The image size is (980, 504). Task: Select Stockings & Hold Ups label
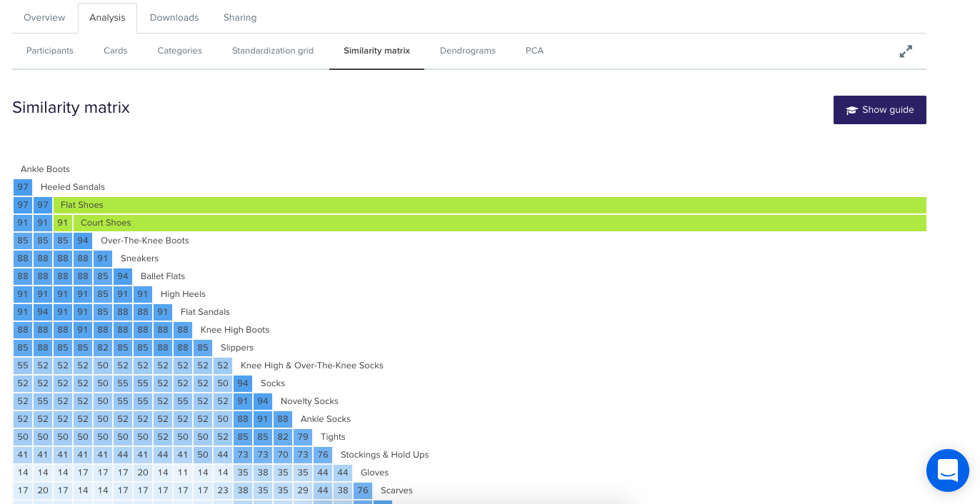(x=385, y=455)
